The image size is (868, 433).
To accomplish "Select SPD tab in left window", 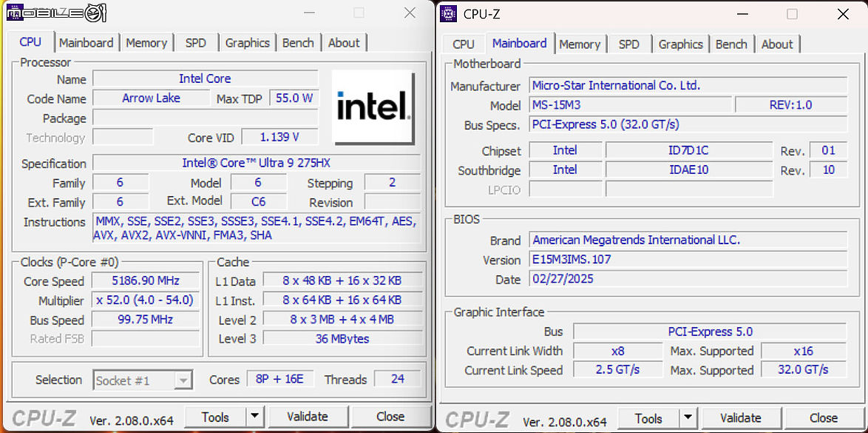I will tap(196, 43).
